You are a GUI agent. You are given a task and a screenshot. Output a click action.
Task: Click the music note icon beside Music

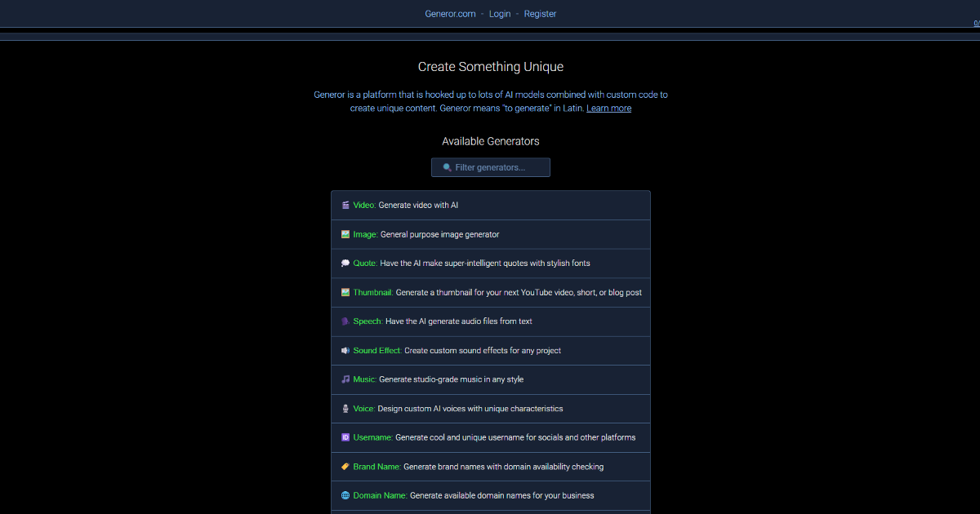(345, 379)
